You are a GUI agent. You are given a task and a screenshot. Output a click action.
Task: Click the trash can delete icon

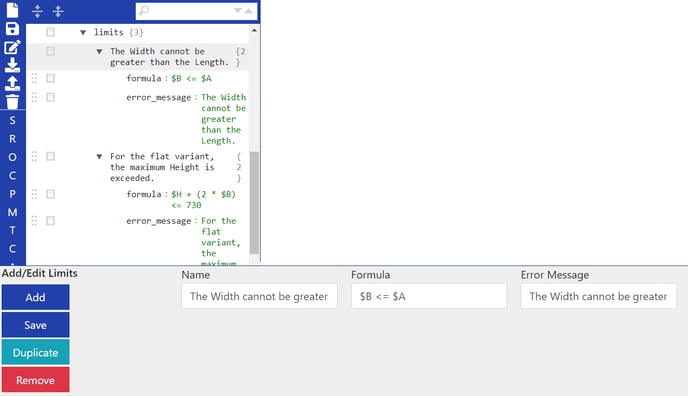(12, 102)
